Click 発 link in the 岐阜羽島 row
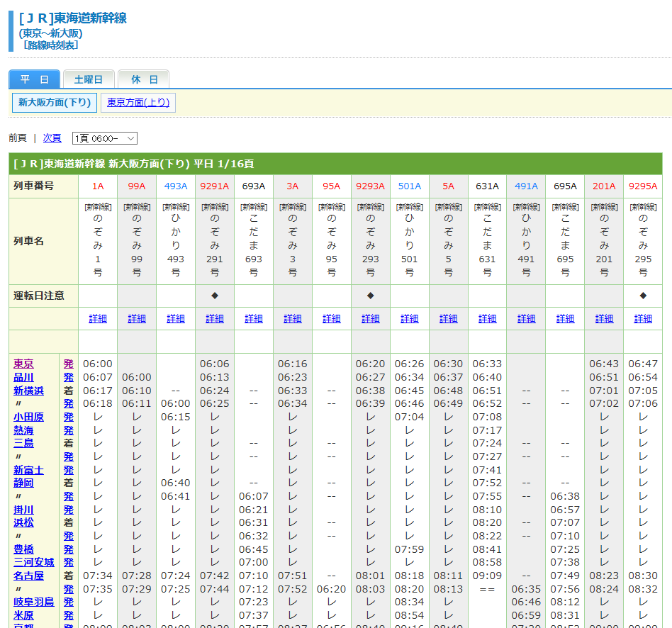 point(69,602)
